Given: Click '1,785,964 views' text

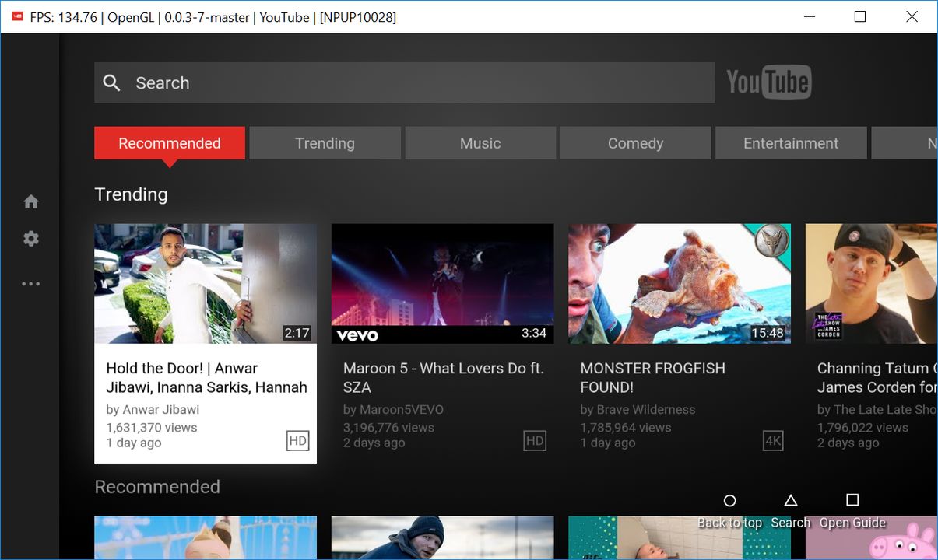Looking at the screenshot, I should (x=625, y=428).
